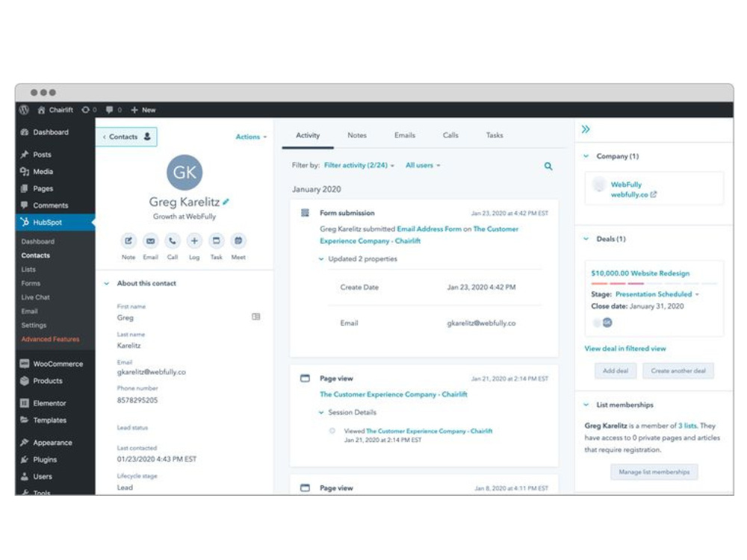
Task: Switch to the Activity tab
Action: pos(308,135)
